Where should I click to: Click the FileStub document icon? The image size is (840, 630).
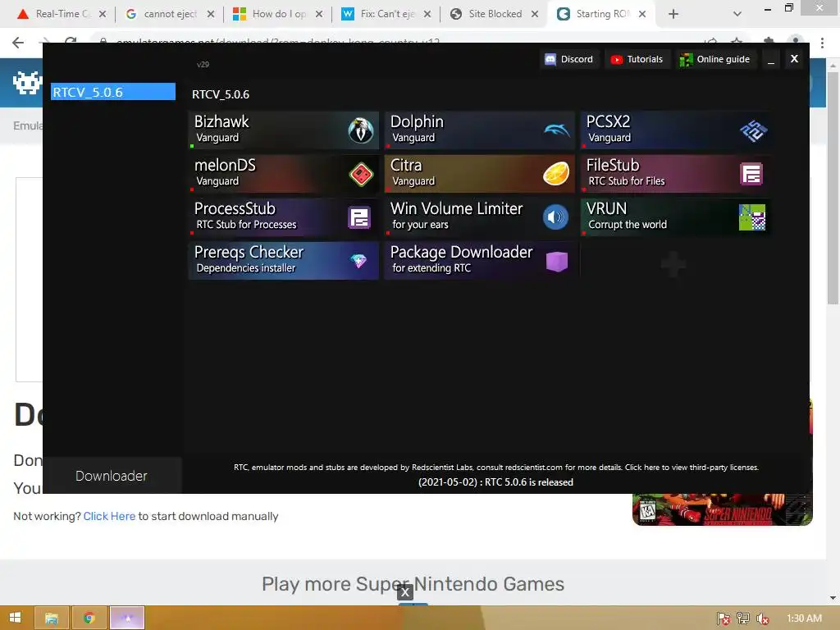point(751,174)
